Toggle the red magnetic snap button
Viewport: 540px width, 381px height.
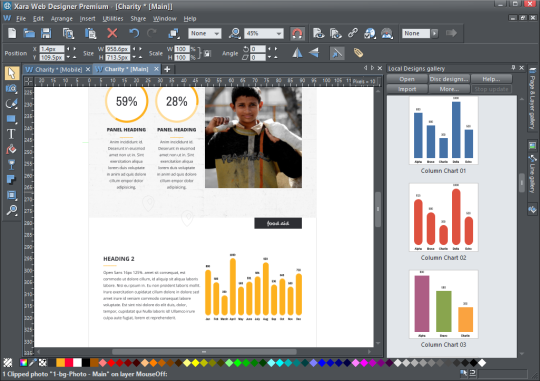point(297,33)
